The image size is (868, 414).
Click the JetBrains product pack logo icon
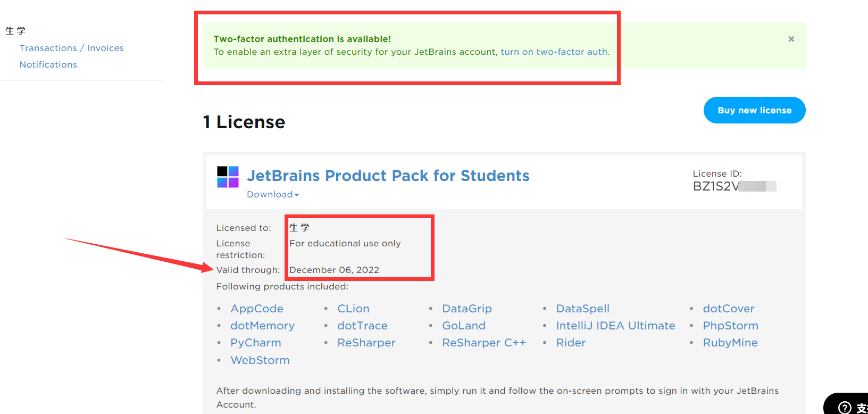(228, 177)
